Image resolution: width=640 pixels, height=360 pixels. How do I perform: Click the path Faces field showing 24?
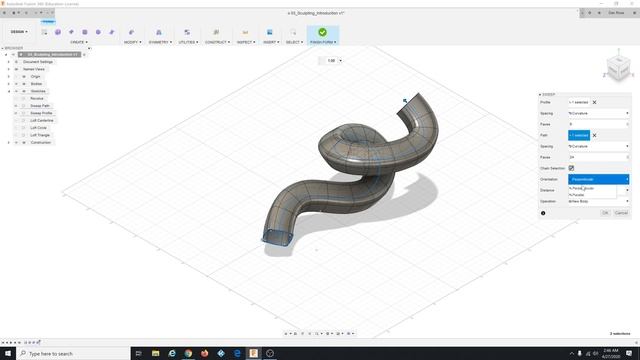coord(598,157)
